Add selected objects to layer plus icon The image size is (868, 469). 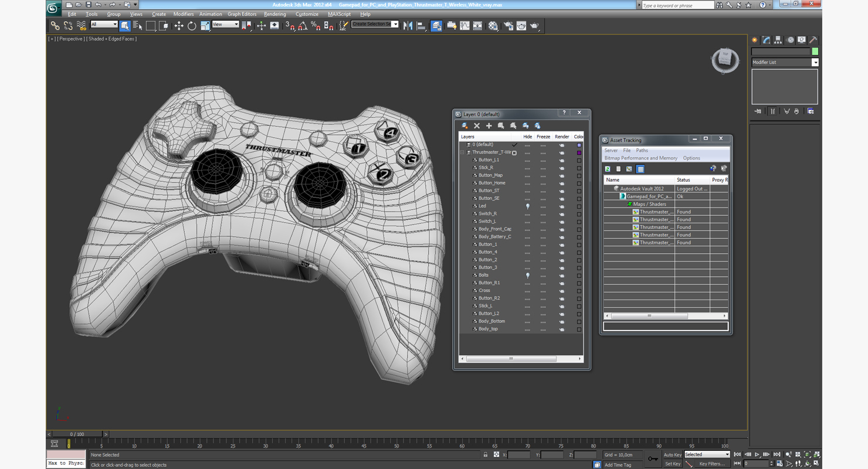coord(489,125)
